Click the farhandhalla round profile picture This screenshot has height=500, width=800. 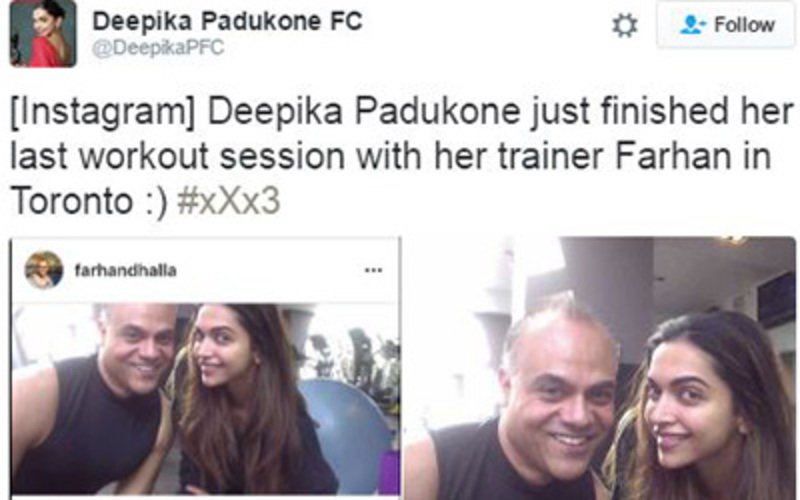coord(44,270)
